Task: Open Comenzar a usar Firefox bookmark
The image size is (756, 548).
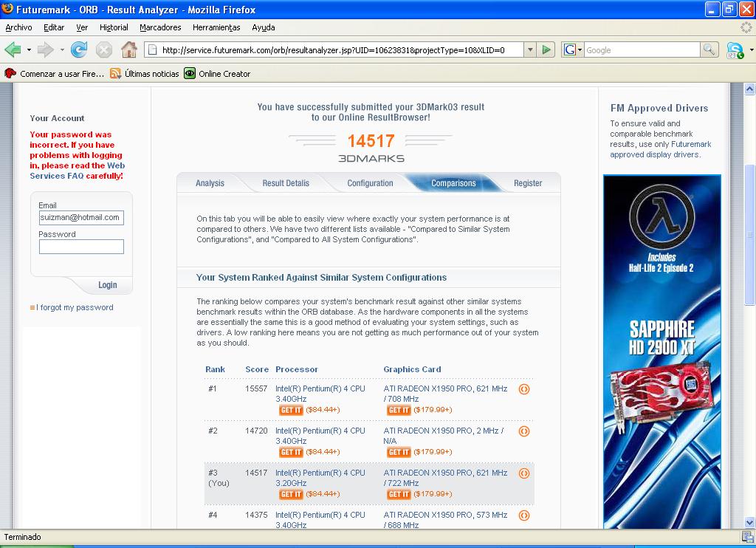Action: pos(54,74)
